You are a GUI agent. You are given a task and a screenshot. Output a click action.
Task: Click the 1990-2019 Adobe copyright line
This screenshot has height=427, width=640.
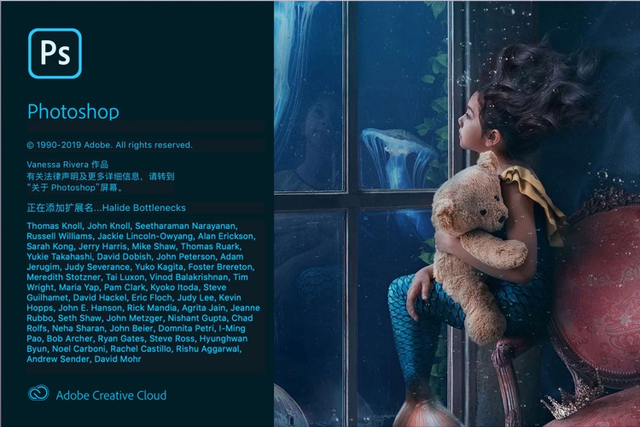point(109,145)
